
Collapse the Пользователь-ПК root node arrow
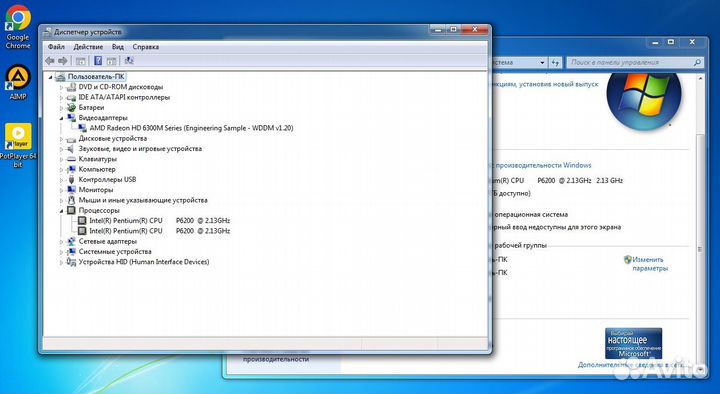tap(51, 77)
